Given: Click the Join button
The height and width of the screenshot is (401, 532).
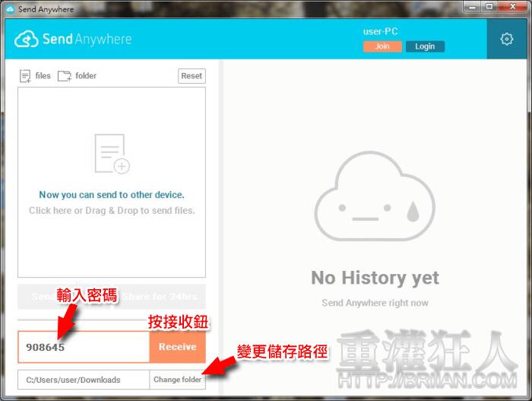Looking at the screenshot, I should [x=382, y=46].
